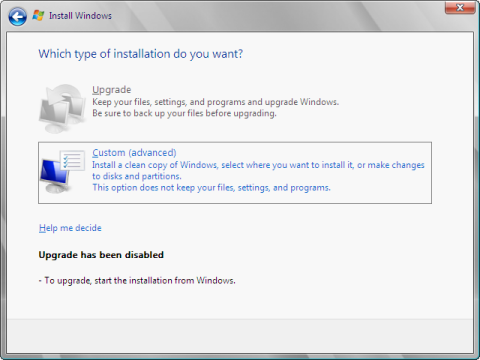The height and width of the screenshot is (360, 480).
Task: Close the Install Windows dialog
Action: pos(460,7)
